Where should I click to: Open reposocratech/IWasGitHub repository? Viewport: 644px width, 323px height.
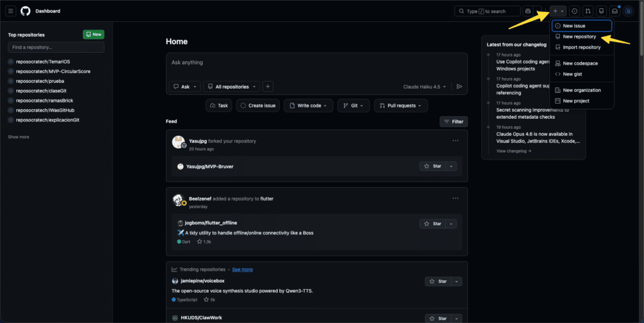45,111
